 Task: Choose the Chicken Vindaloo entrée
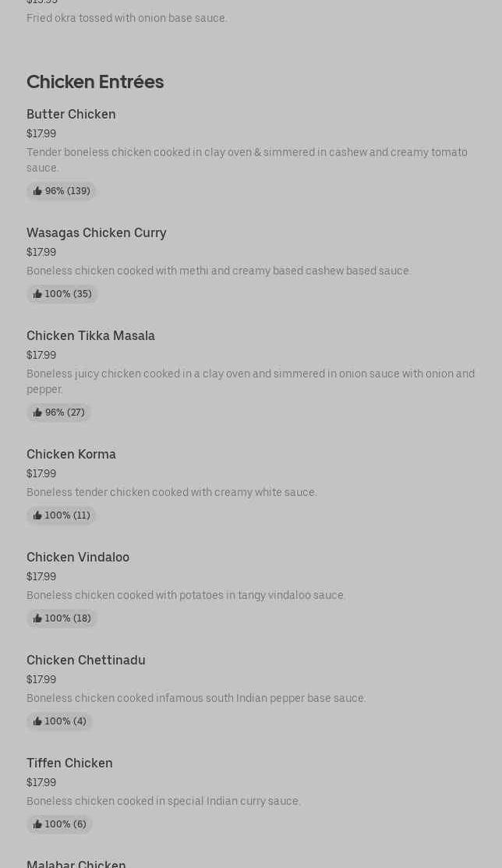click(78, 558)
